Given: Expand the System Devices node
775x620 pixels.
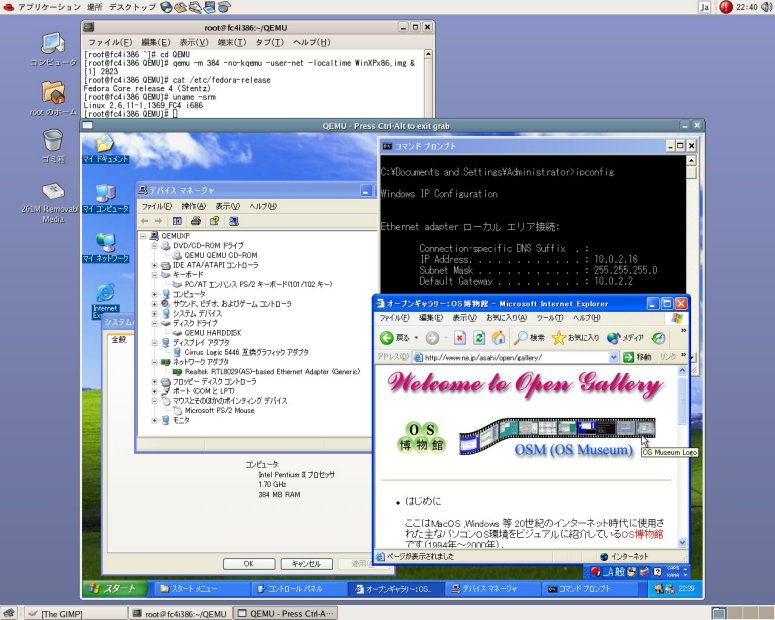Looking at the screenshot, I should tap(154, 313).
